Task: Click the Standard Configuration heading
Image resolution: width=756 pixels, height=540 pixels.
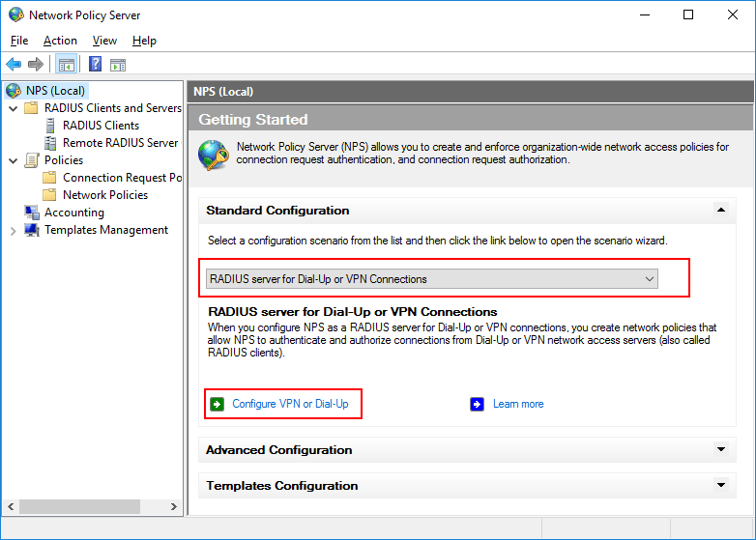Action: coord(277,211)
